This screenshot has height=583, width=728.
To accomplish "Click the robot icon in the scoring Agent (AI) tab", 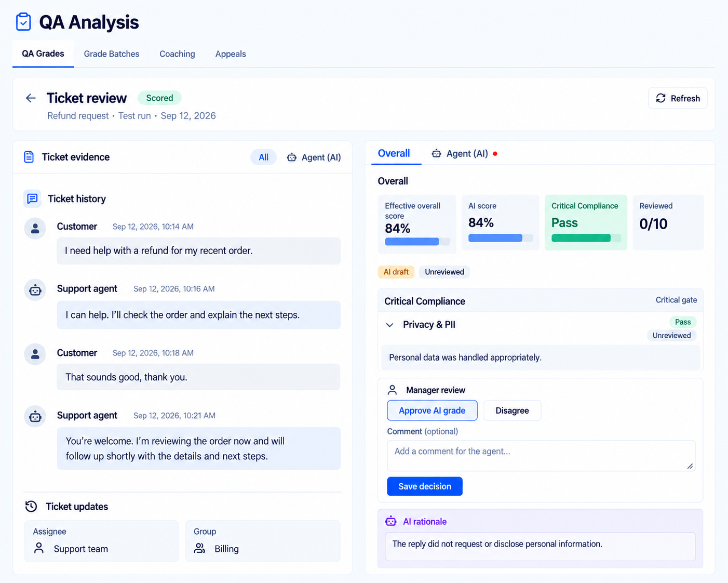I will click(x=437, y=154).
